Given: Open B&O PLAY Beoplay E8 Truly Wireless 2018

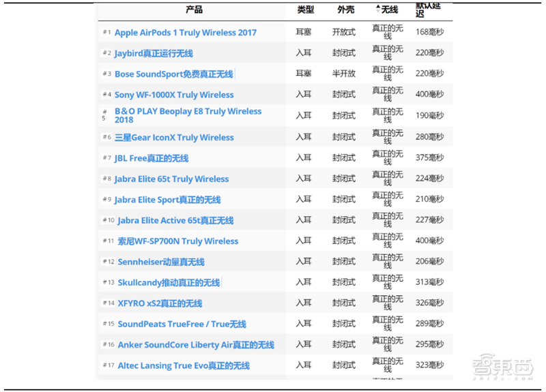Looking at the screenshot, I should click(188, 115).
